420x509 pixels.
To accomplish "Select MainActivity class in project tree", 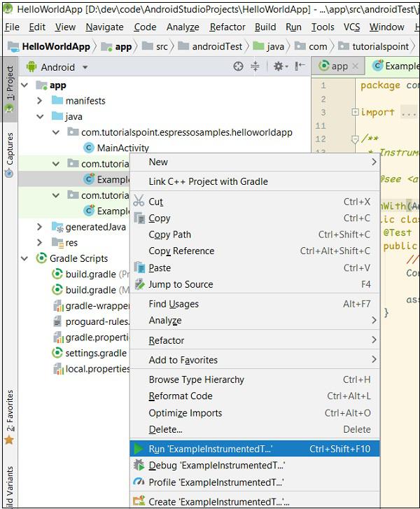I will click(x=122, y=148).
